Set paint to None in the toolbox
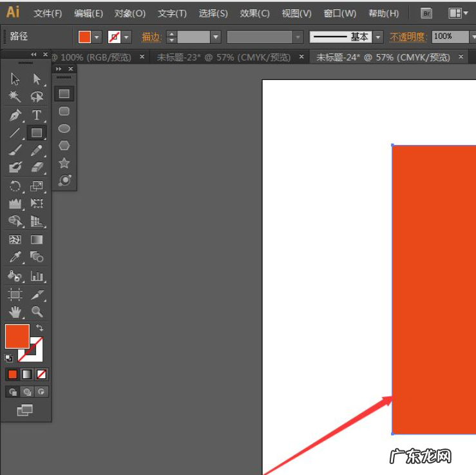 click(41, 374)
